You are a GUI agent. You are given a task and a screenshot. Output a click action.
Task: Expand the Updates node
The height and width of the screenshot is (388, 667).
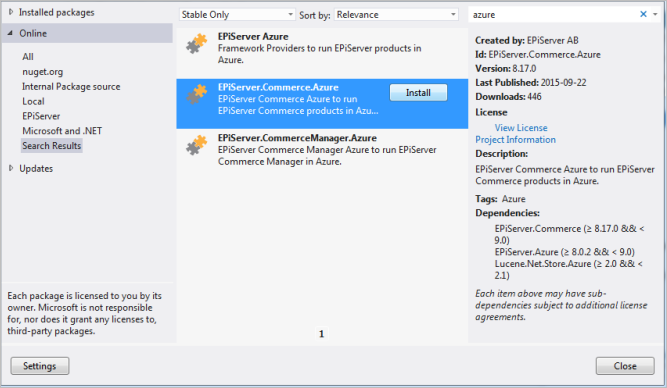click(11, 168)
